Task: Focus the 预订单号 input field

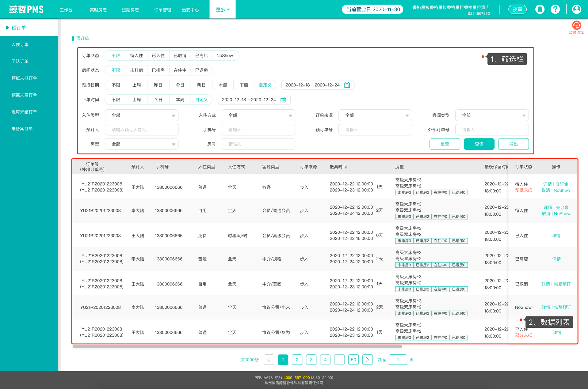Action: 375,130
